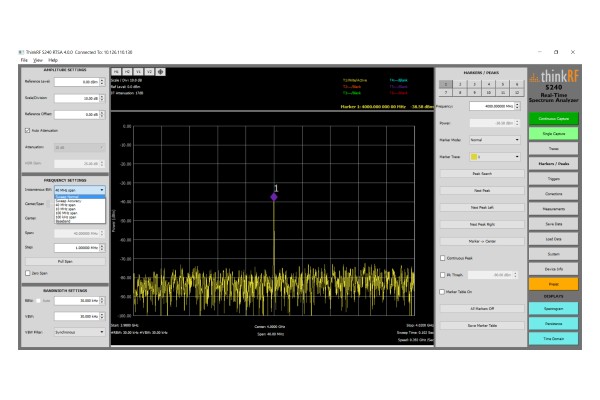This screenshot has height=400, width=600.
Task: Select marker number 10 in the marker grid
Action: tap(489, 92)
